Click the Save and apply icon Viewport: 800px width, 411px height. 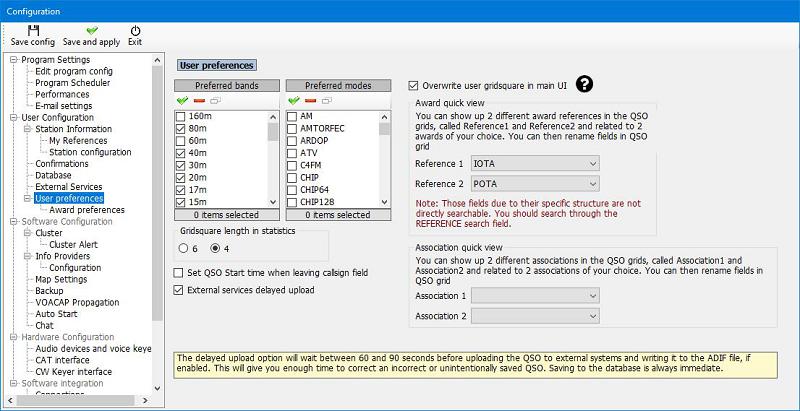tap(92, 31)
